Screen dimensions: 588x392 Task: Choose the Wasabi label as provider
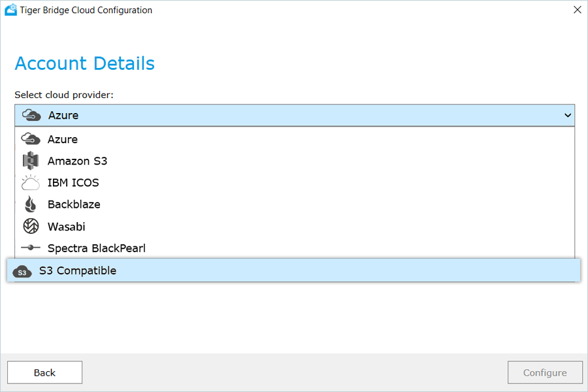[x=67, y=227]
